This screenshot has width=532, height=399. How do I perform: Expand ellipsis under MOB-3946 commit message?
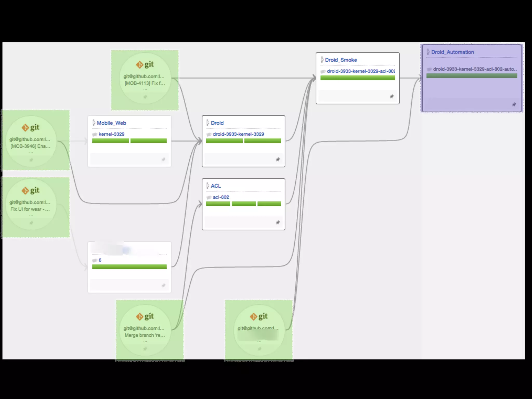pos(31,153)
